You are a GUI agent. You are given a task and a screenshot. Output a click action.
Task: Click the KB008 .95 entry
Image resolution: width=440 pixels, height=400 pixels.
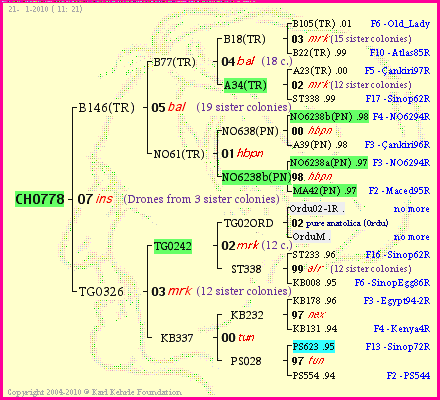coord(314,283)
